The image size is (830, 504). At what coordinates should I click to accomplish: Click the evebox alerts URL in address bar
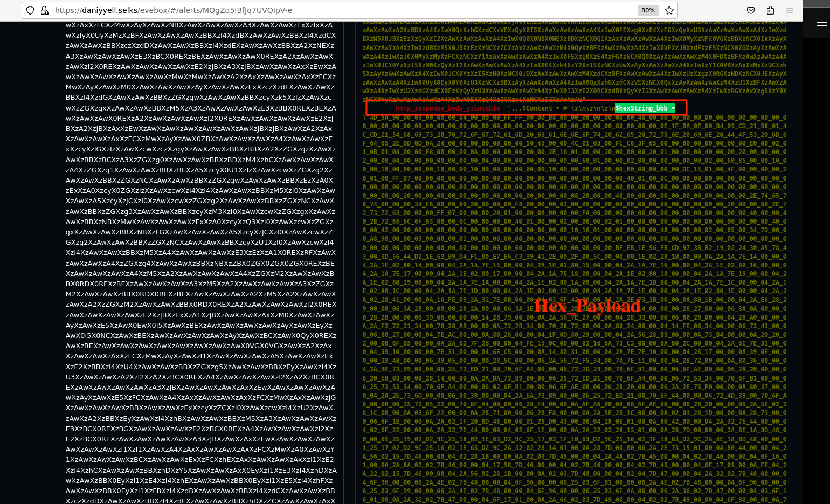174,10
